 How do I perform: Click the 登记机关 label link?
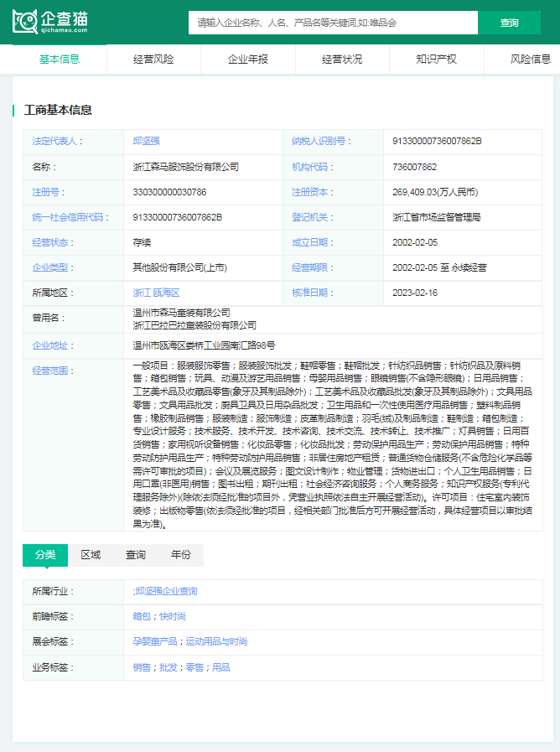click(309, 217)
